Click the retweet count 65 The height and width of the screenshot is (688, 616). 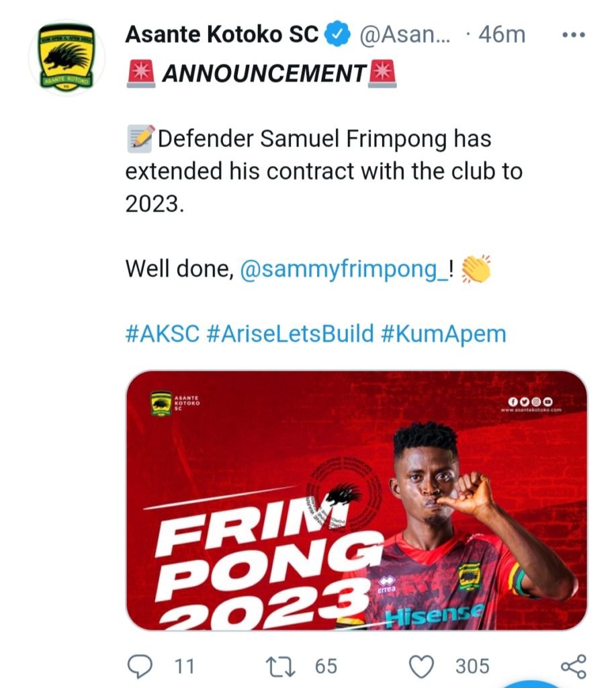point(326,666)
